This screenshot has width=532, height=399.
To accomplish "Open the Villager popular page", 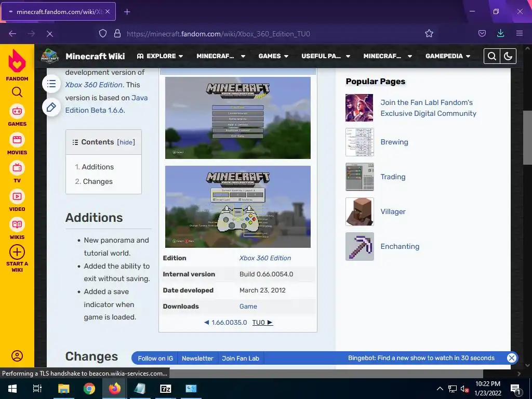I will [x=393, y=212].
